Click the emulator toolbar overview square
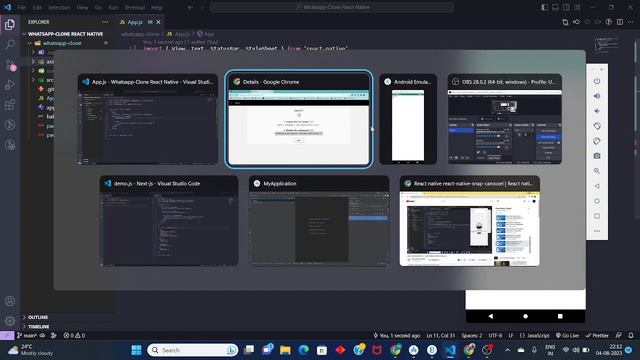 tap(597, 216)
